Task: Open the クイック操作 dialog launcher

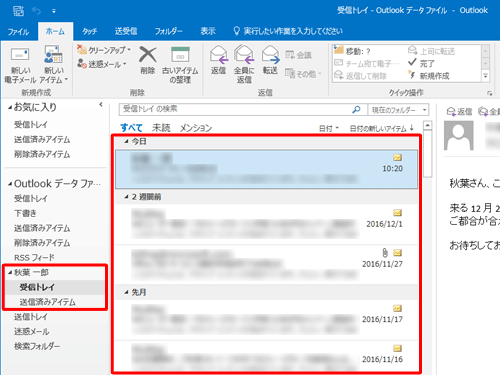Action: click(490, 93)
